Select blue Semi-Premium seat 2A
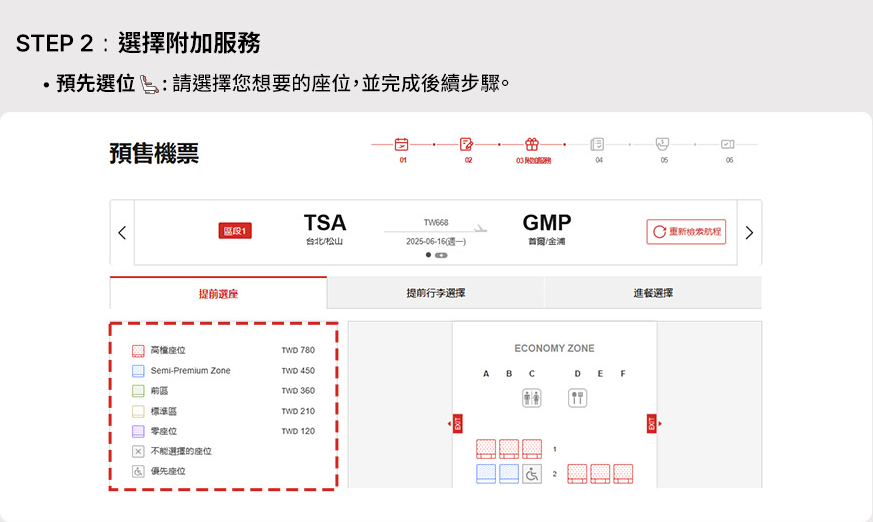Screen dimensions: 873x522 tap(486, 474)
